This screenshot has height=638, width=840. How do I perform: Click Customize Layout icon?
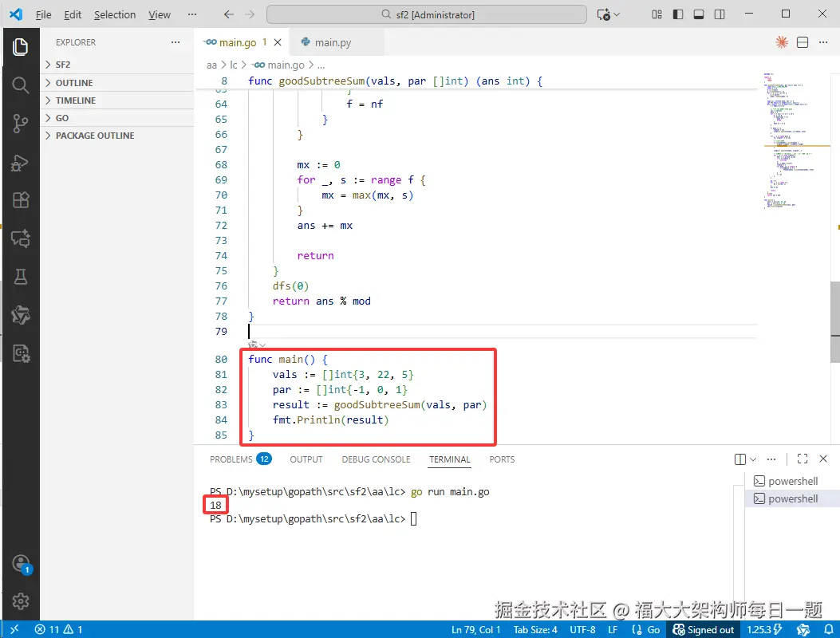click(x=657, y=14)
